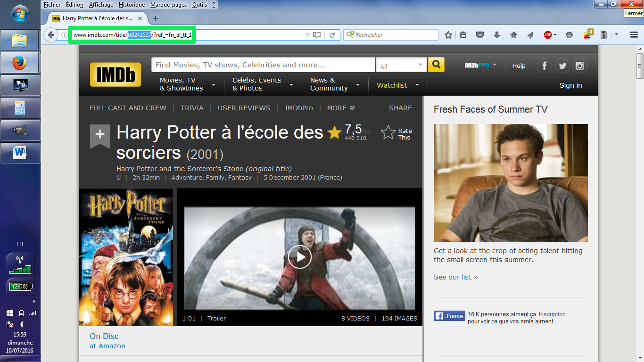Screen dimensions: 644x362
Task: Expand toolbar overflow arrow next to clipboard icon
Action: click(x=616, y=35)
